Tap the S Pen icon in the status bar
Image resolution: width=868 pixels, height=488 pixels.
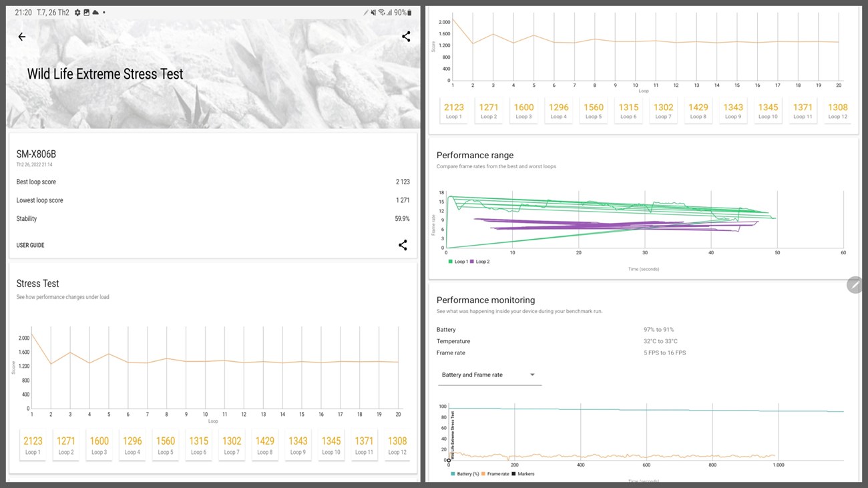coord(366,11)
